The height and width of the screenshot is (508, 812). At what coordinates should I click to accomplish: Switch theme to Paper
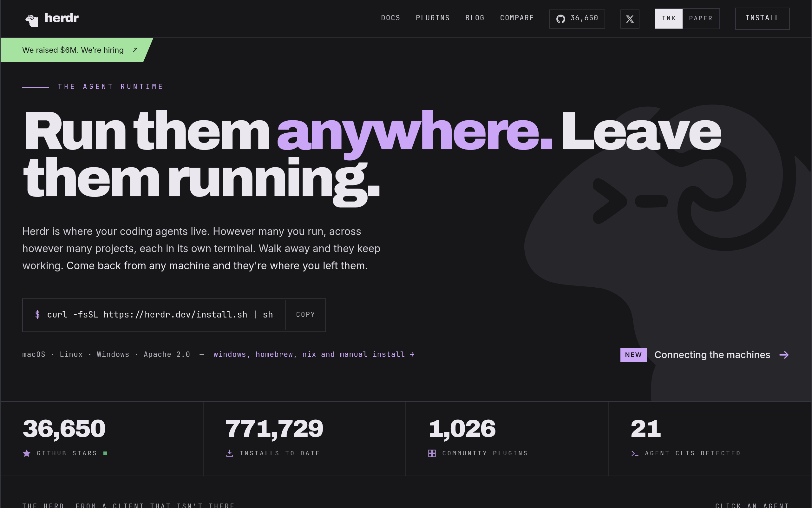coord(701,18)
